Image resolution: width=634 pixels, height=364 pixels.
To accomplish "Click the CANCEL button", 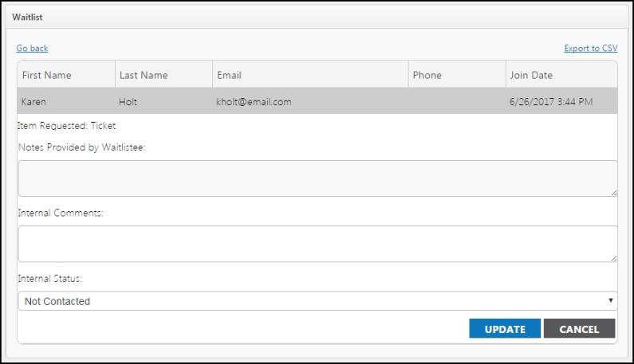I will (579, 328).
